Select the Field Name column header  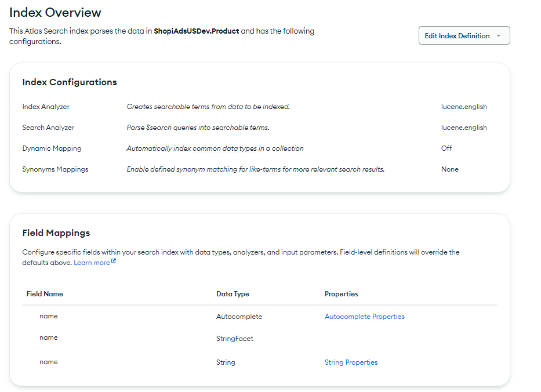(45, 294)
